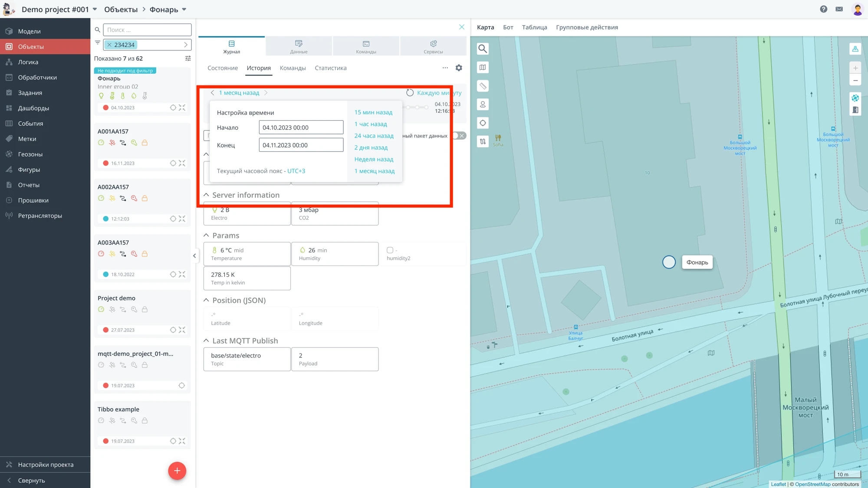
Task: Go to previous time period arrow
Action: [x=213, y=93]
